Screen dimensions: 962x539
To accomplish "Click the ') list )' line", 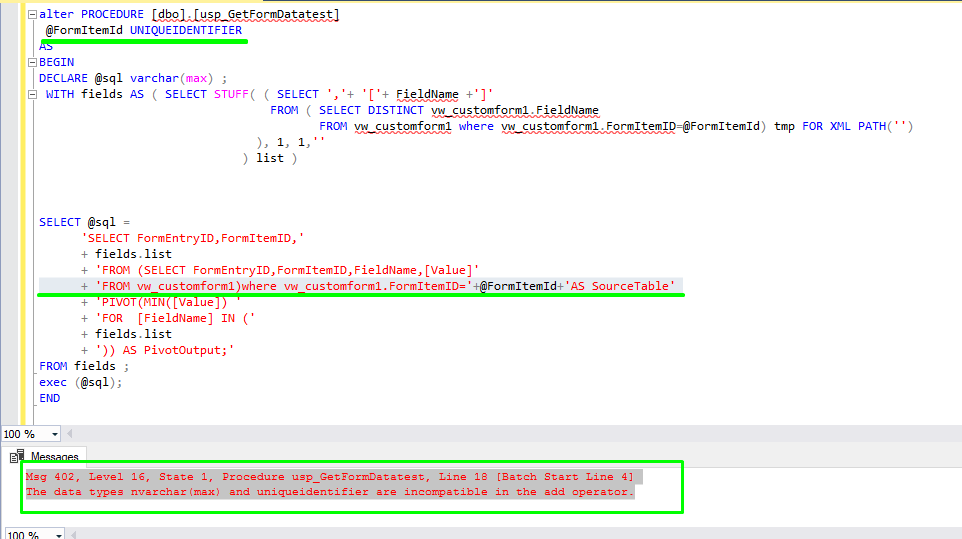I will pyautogui.click(x=270, y=158).
